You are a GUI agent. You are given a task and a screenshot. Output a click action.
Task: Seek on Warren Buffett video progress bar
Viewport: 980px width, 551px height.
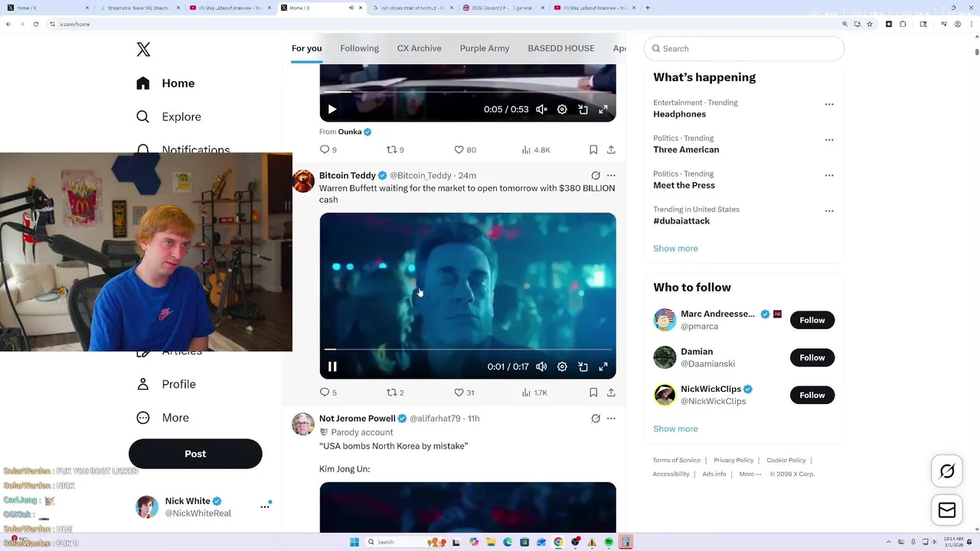pos(468,350)
